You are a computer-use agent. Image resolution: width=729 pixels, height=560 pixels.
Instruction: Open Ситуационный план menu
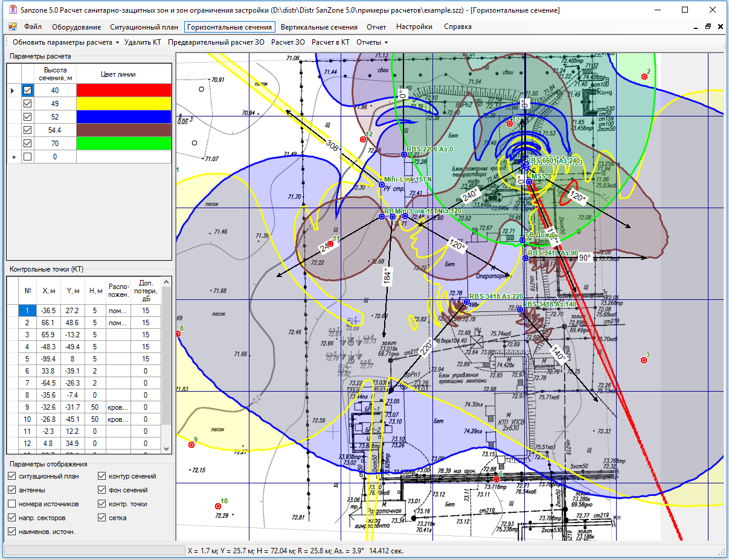[x=144, y=27]
